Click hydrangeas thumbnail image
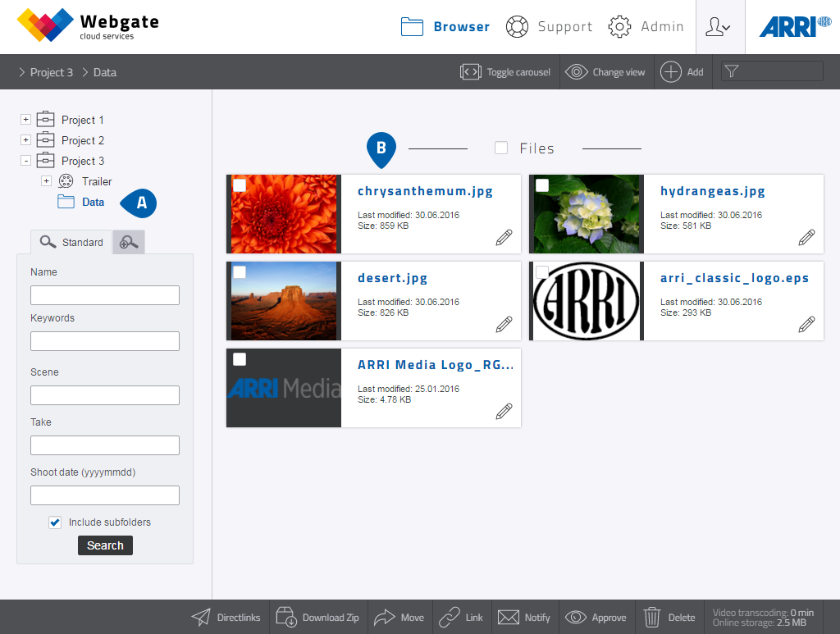Screen dimensions: 840x634 tap(587, 214)
